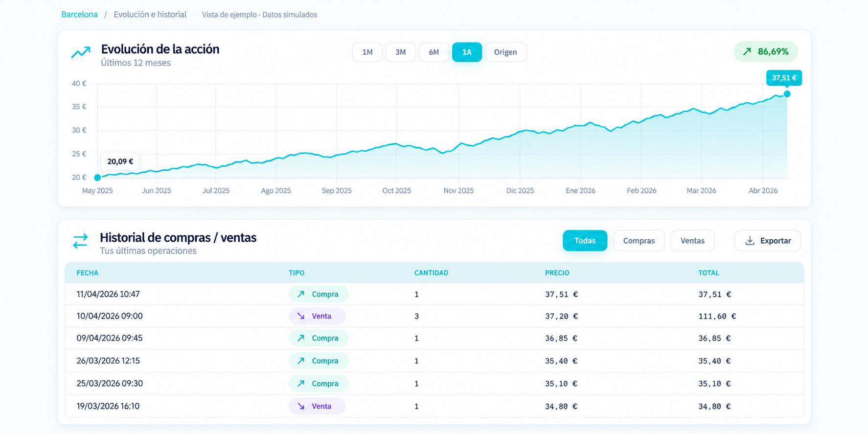This screenshot has height=434, width=868.
Task: Click the 20,09 € chart tooltip label
Action: 120,161
